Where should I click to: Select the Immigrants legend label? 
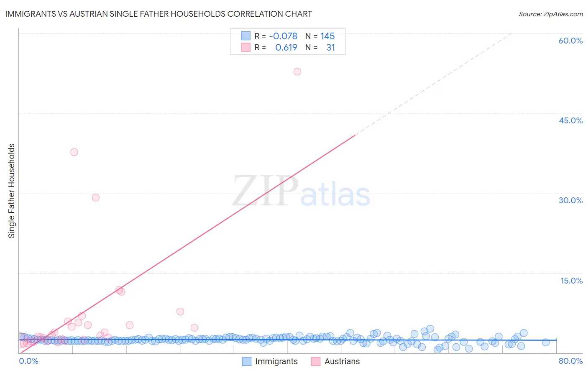point(276,361)
